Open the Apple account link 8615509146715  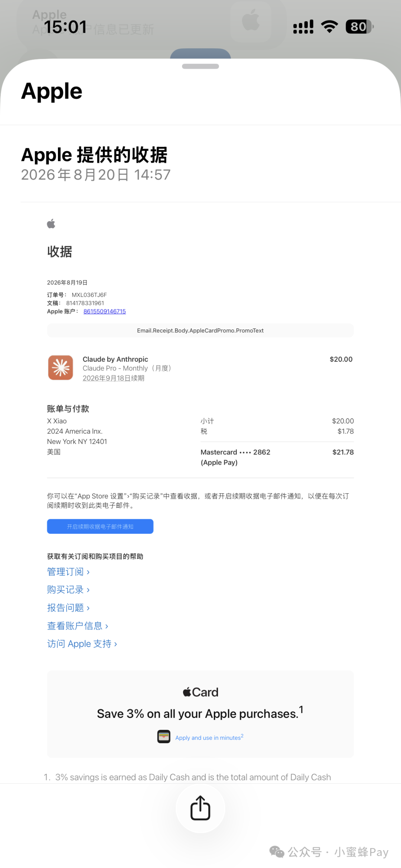(x=105, y=311)
